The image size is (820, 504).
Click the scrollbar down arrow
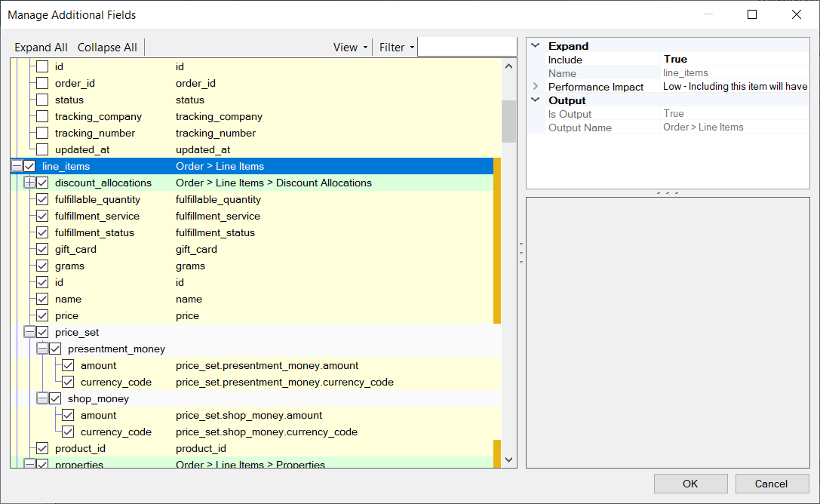pos(508,459)
